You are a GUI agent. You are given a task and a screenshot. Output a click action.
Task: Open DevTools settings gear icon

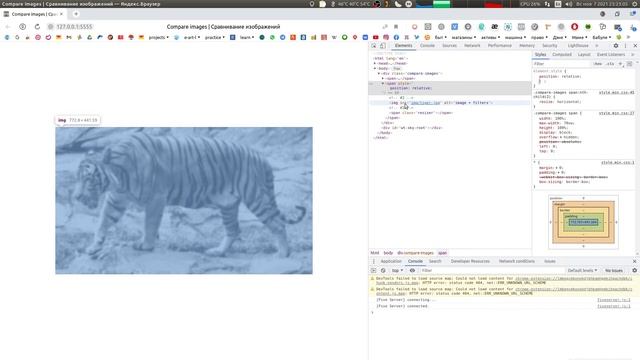pos(616,46)
